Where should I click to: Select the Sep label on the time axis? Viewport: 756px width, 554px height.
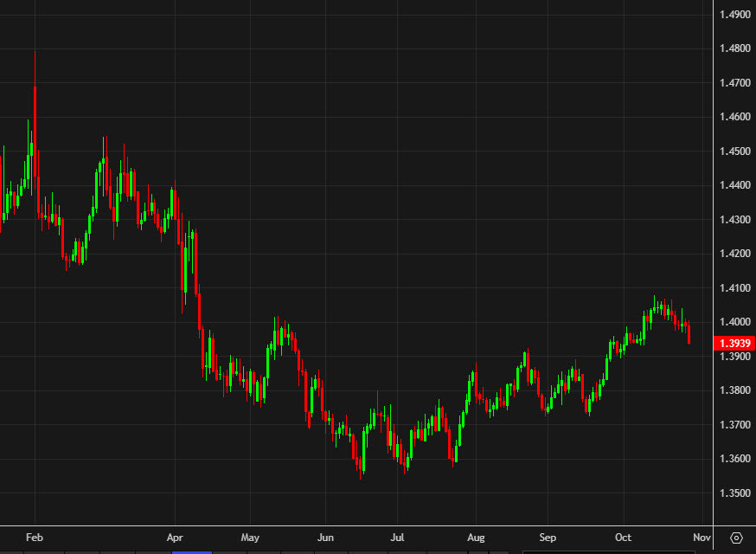548,538
